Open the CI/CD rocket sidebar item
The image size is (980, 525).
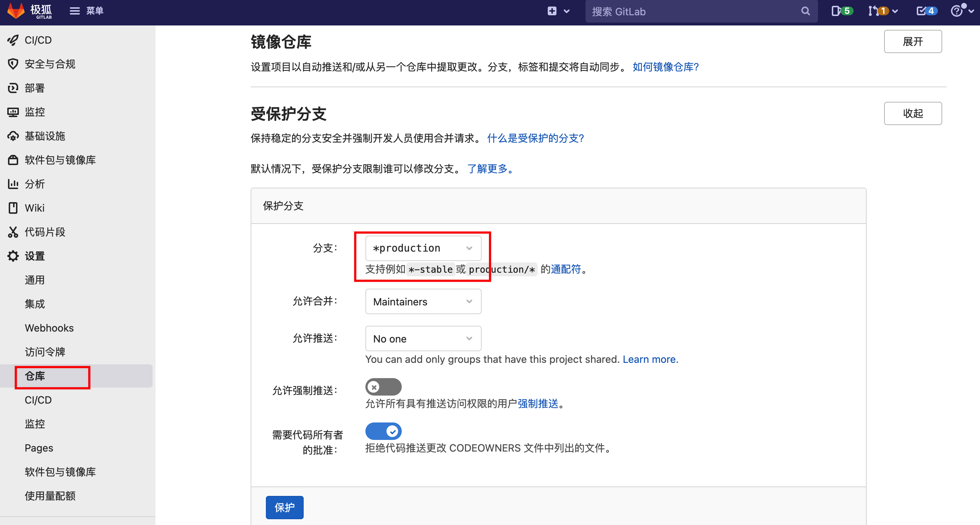(x=38, y=40)
